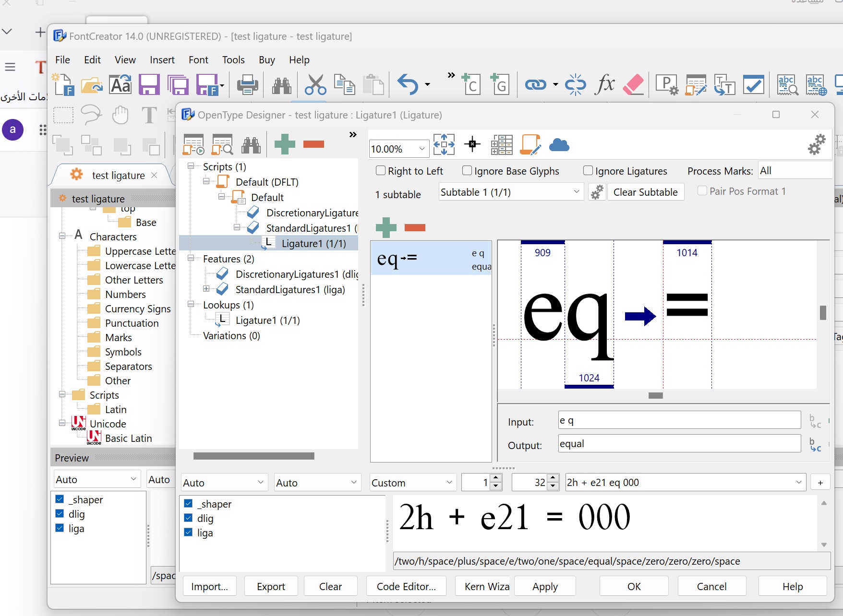
Task: Click the New Font icon in main toolbar
Action: [63, 84]
